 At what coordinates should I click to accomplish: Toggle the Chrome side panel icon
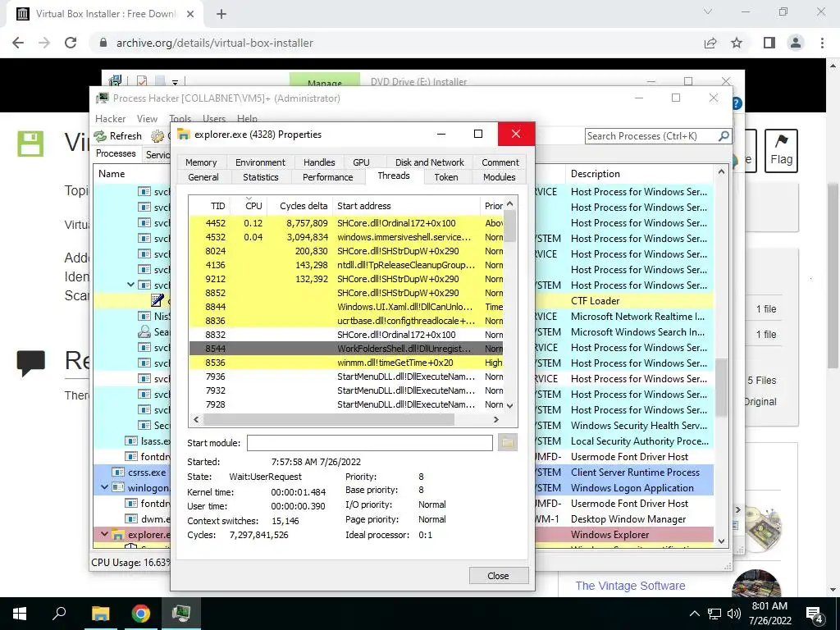pyautogui.click(x=769, y=43)
